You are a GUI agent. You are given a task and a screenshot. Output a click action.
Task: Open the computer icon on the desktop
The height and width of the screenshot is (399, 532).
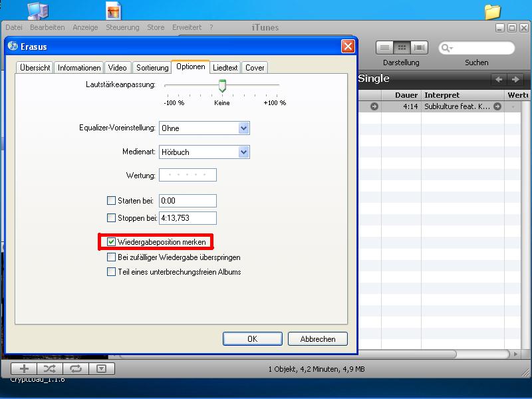pyautogui.click(x=38, y=11)
